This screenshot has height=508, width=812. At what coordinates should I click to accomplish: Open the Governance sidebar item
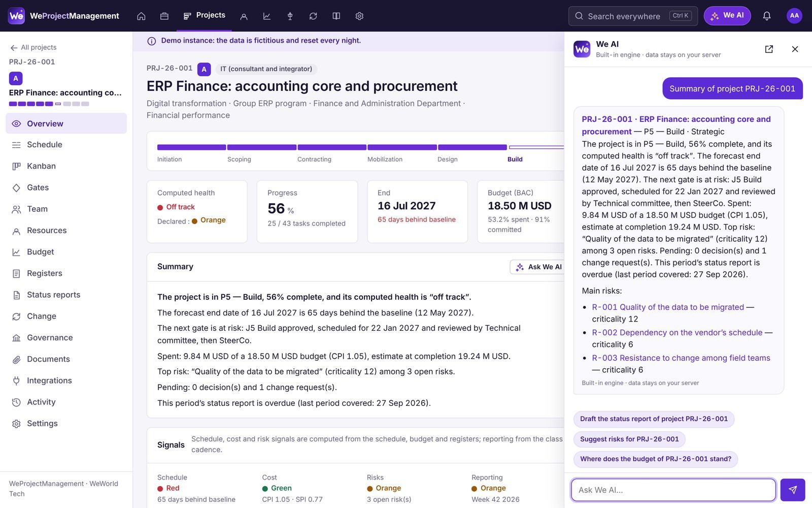click(66, 338)
